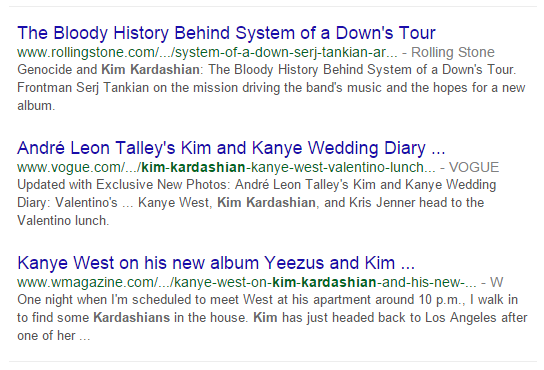Click the snippet beginning "Updated with Exclusive New Photos"
This screenshot has height=370, width=544.
(257, 203)
